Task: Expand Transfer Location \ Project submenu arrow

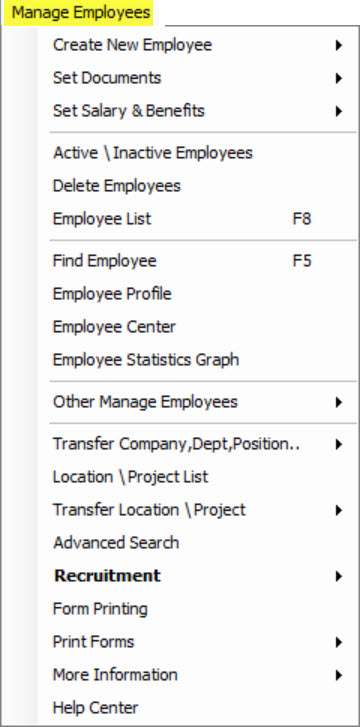Action: (x=339, y=510)
